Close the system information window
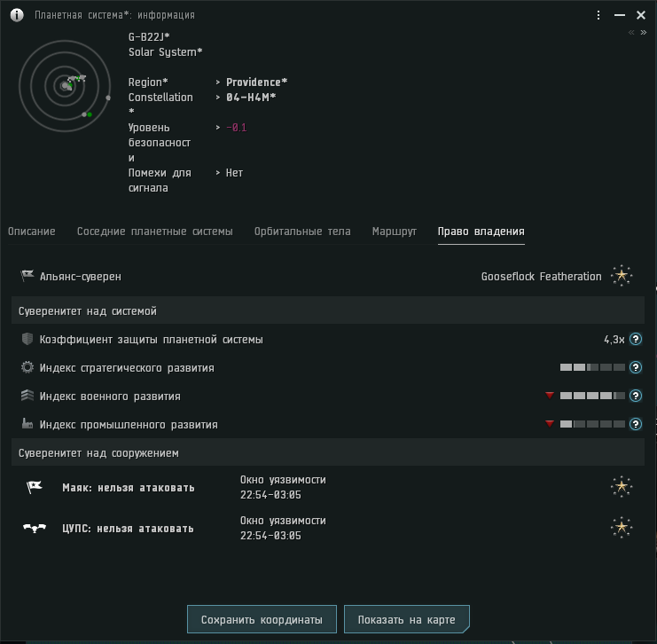Viewport: 657px width, 644px height. pos(641,15)
